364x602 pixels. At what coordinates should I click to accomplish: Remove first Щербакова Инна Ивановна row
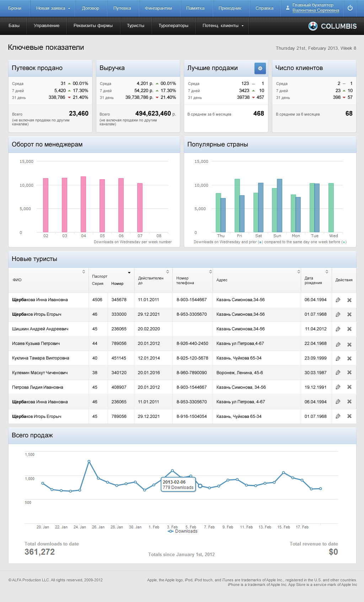tap(349, 300)
